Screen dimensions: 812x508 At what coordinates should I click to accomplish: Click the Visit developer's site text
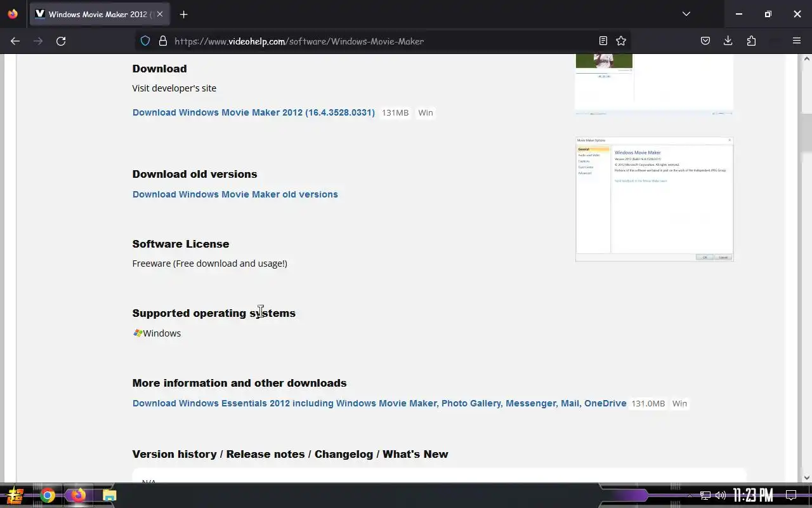[174, 88]
